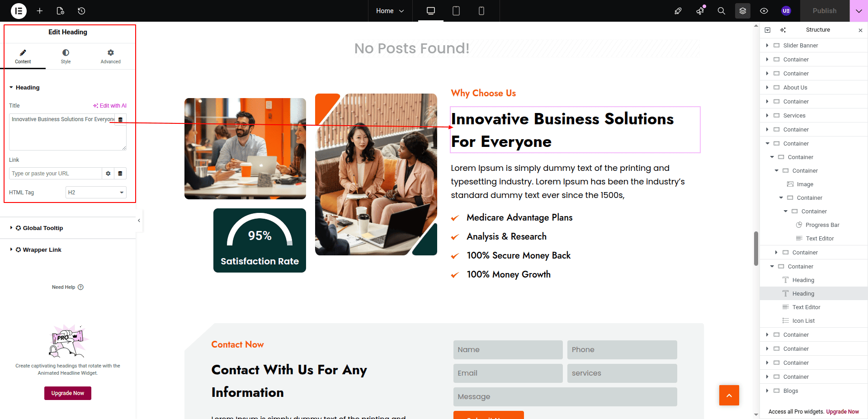This screenshot has width=868, height=419.
Task: Expand the Services tree item
Action: pyautogui.click(x=767, y=115)
